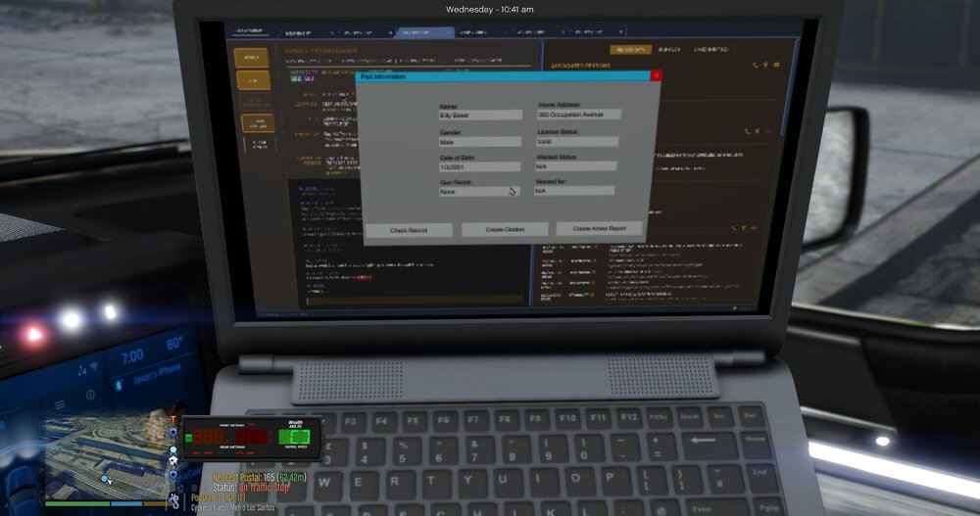This screenshot has width=980, height=516.
Task: Click the Wednesday - 10:41 am clock text
Action: click(489, 10)
